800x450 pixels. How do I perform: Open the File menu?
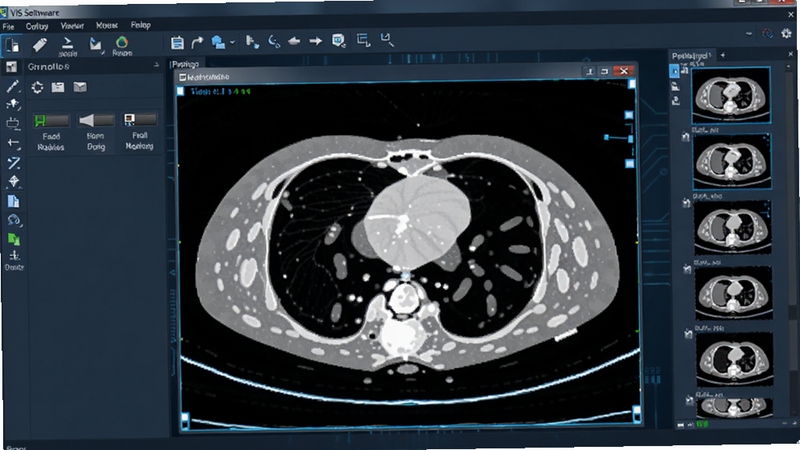[x=8, y=26]
